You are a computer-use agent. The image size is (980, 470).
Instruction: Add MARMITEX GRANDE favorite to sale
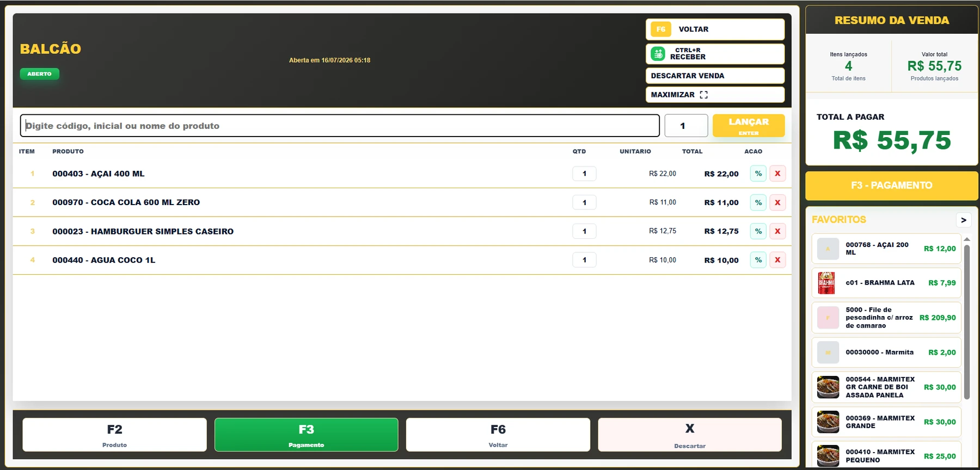click(x=886, y=422)
